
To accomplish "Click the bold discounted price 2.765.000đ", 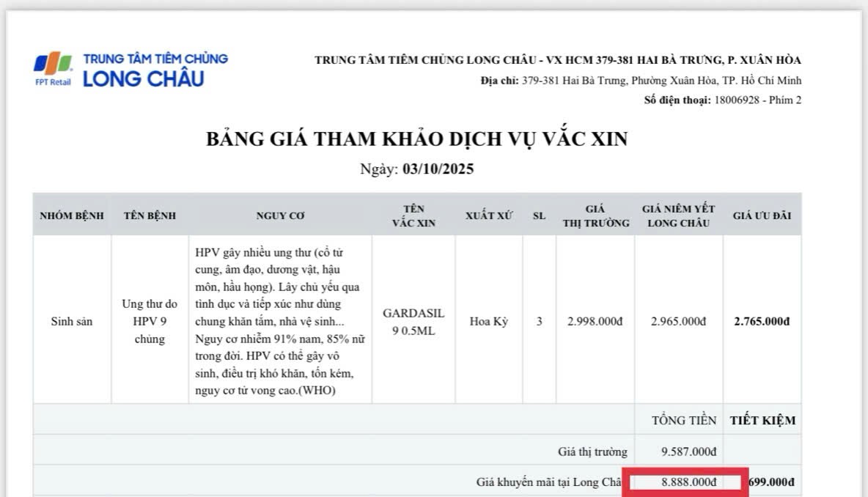I will (x=762, y=321).
